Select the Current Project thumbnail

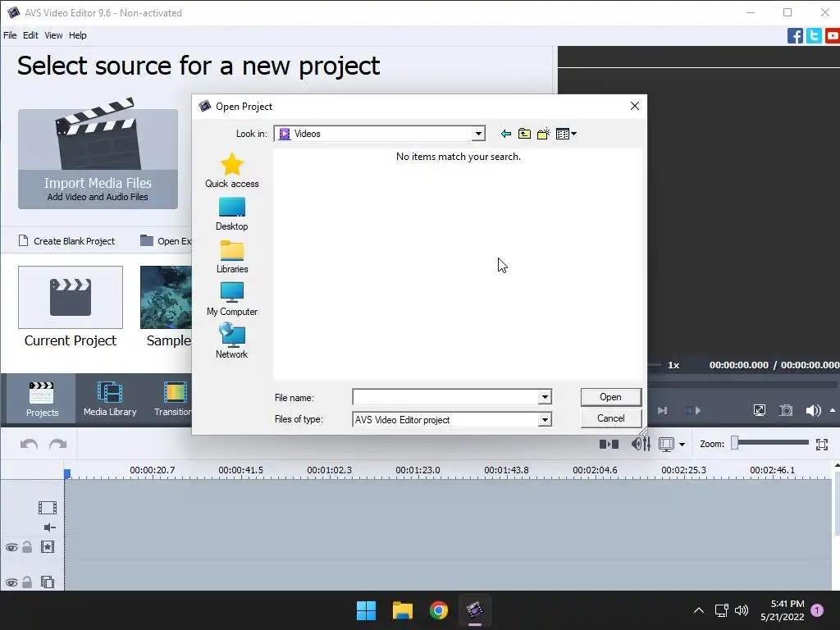click(x=71, y=297)
